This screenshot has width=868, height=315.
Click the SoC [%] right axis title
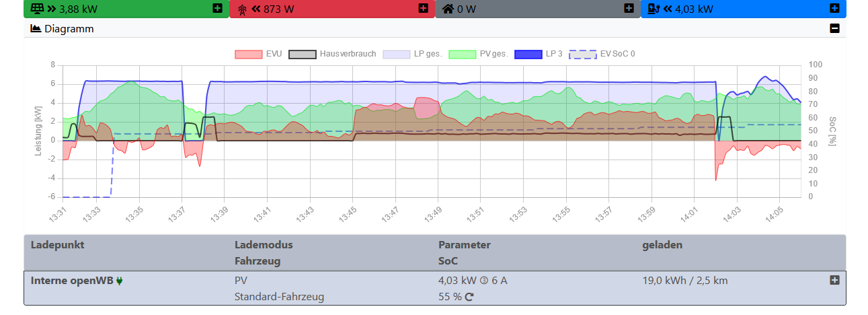coord(832,131)
